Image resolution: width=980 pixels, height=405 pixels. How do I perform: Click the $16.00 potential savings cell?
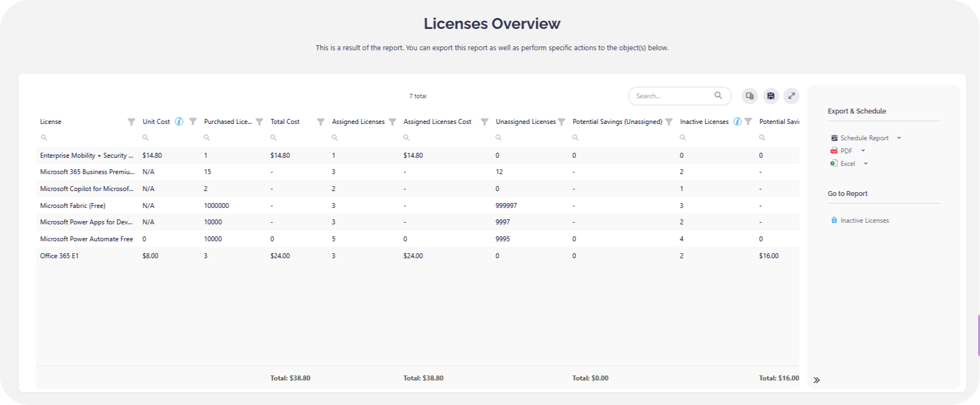click(x=769, y=256)
